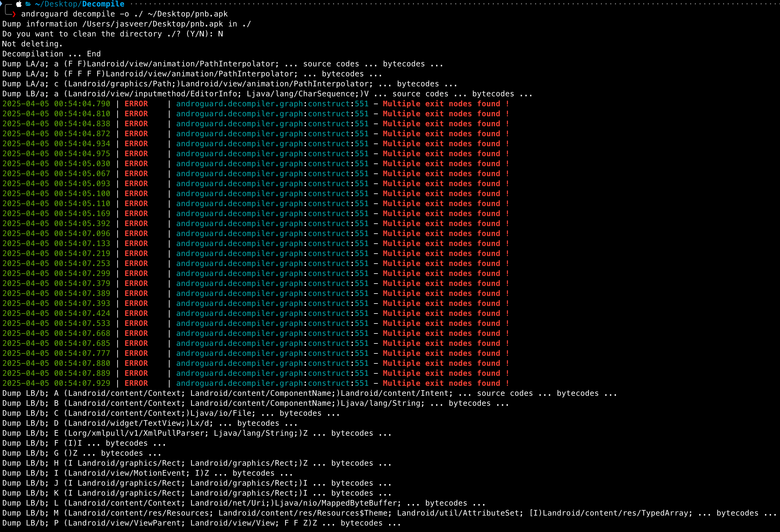This screenshot has width=780, height=532.
Task: Click androguard.decompiler.graph on the 00:54:04.975 row
Action: (240, 154)
